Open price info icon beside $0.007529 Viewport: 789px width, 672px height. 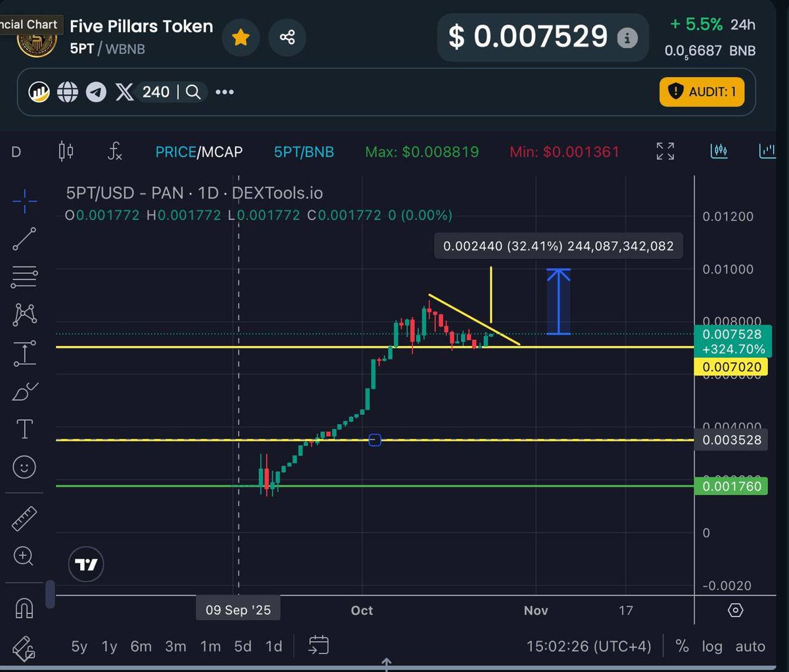627,39
